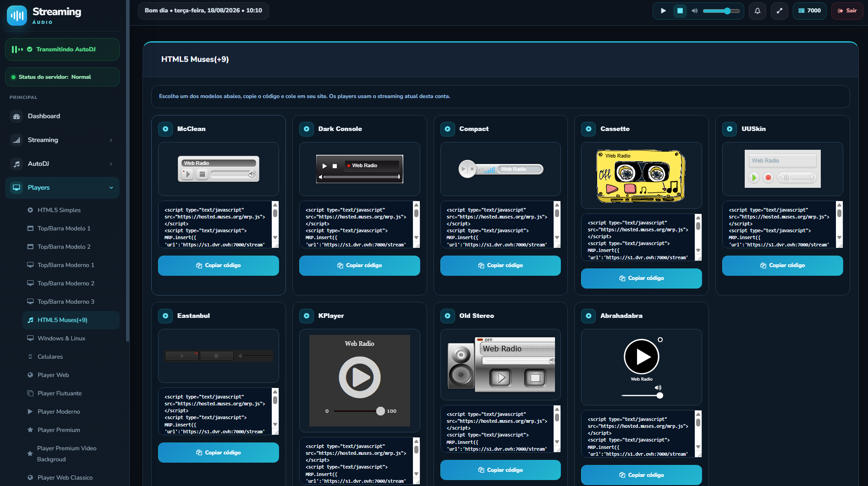The image size is (868, 486).
Task: Open Player Flutuante sidebar item
Action: point(71,393)
